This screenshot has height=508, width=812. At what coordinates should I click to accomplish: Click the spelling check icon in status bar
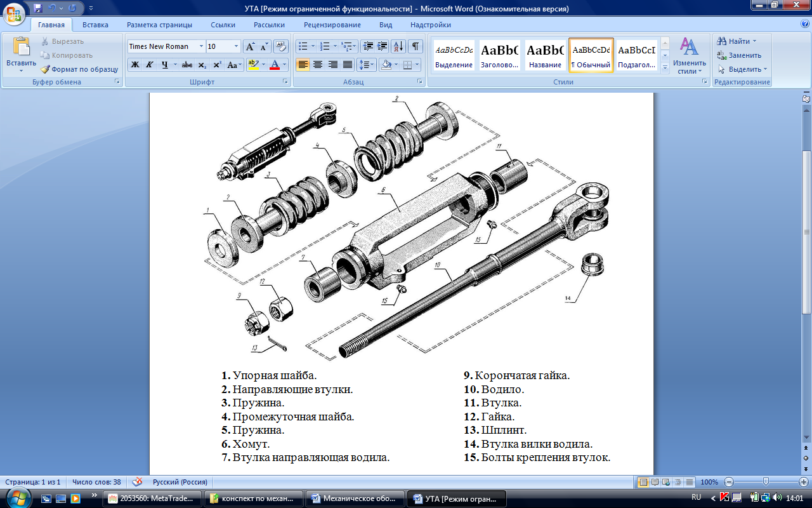[x=137, y=482]
